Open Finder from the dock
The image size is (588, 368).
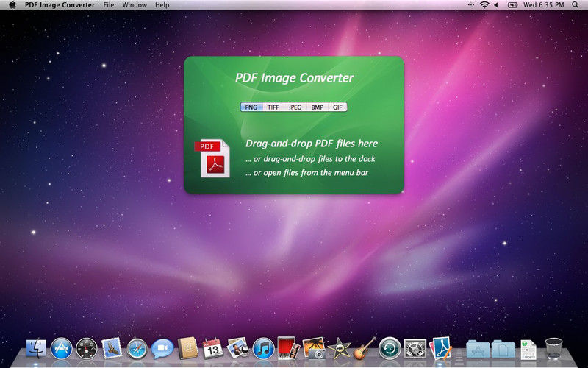[x=36, y=348]
